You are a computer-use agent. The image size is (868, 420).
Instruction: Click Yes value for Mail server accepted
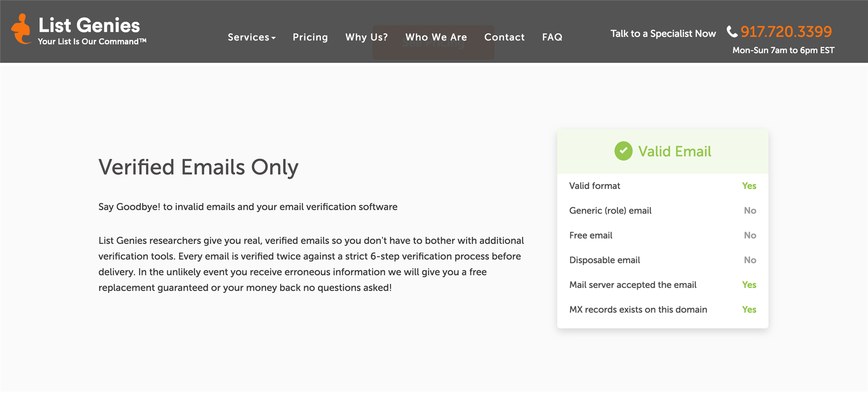pos(749,285)
